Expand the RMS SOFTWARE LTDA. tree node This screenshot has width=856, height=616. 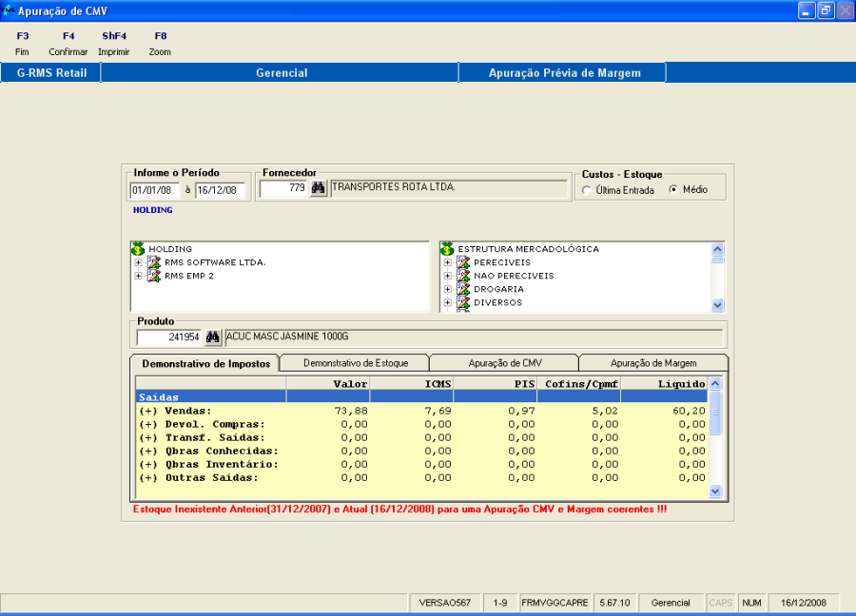pos(139,262)
